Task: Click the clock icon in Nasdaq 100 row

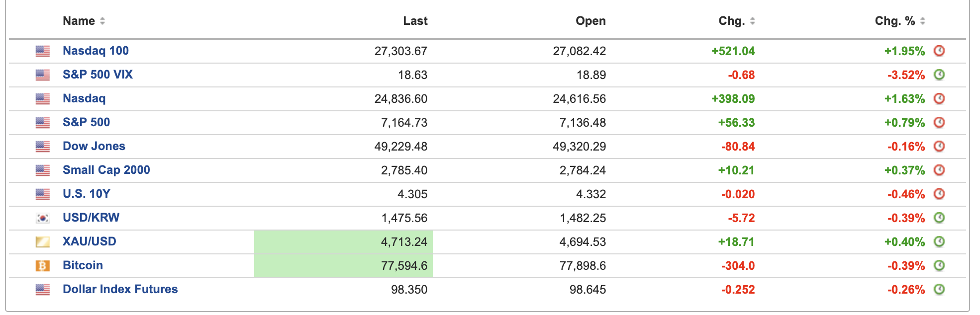Action: click(939, 51)
